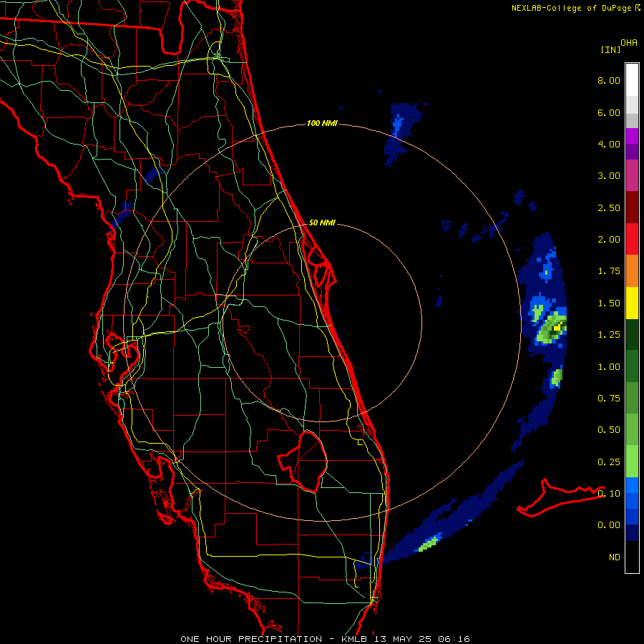Click the 3.00 legend value
Image resolution: width=644 pixels, height=644 pixels.
point(609,176)
